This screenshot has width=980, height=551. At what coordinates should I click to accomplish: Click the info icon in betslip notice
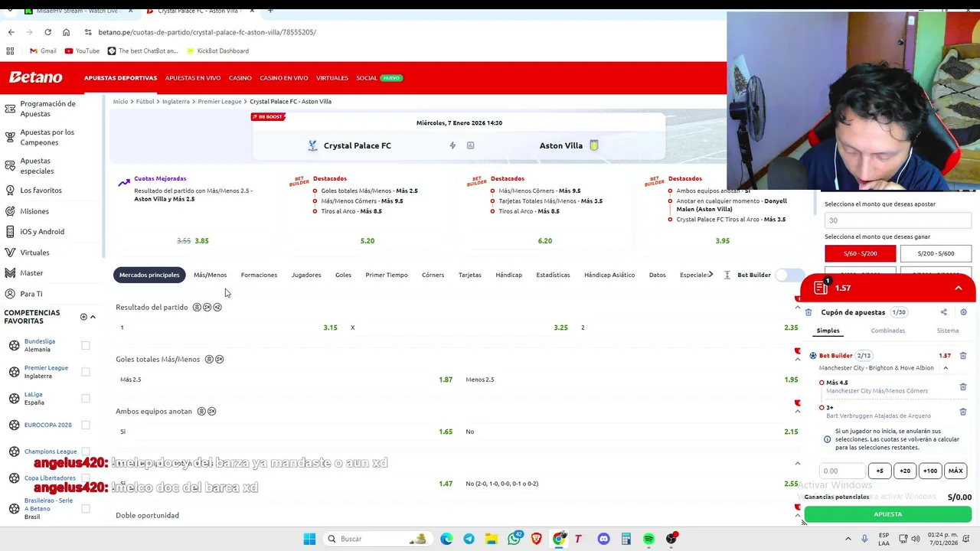click(x=827, y=439)
